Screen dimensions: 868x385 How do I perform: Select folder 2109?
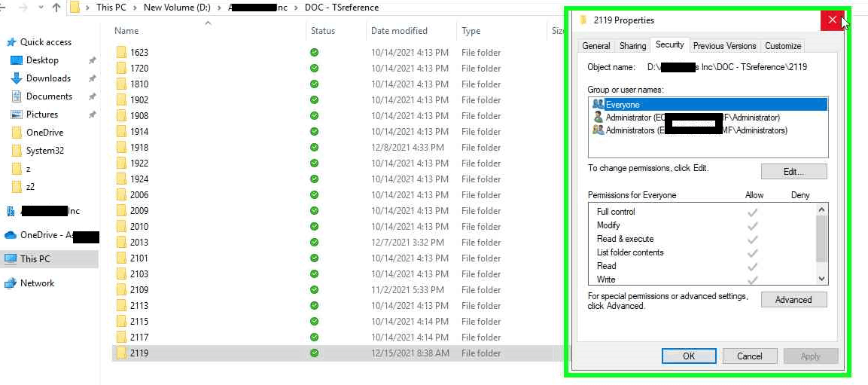coord(139,290)
